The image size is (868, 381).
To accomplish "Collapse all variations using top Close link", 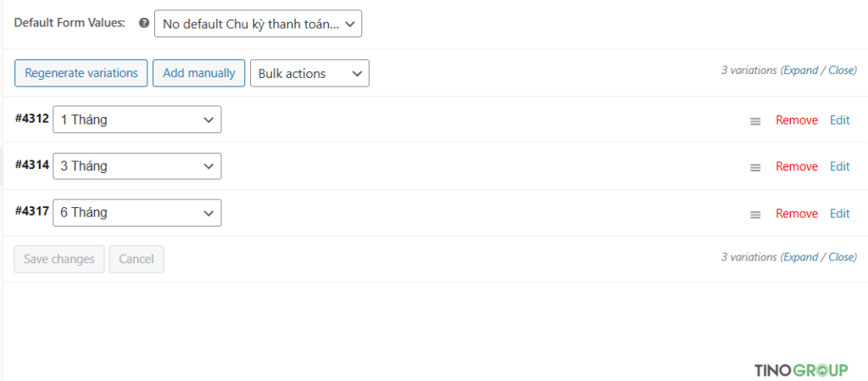I will 842,70.
